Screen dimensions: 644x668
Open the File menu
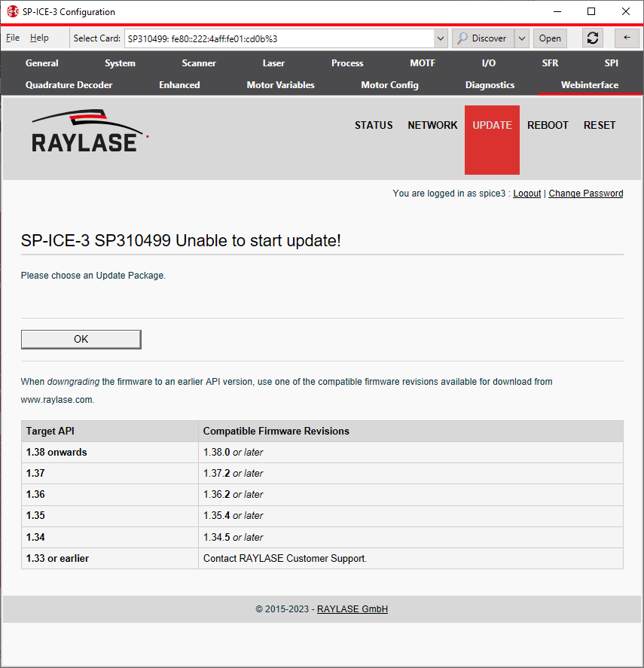click(x=13, y=38)
